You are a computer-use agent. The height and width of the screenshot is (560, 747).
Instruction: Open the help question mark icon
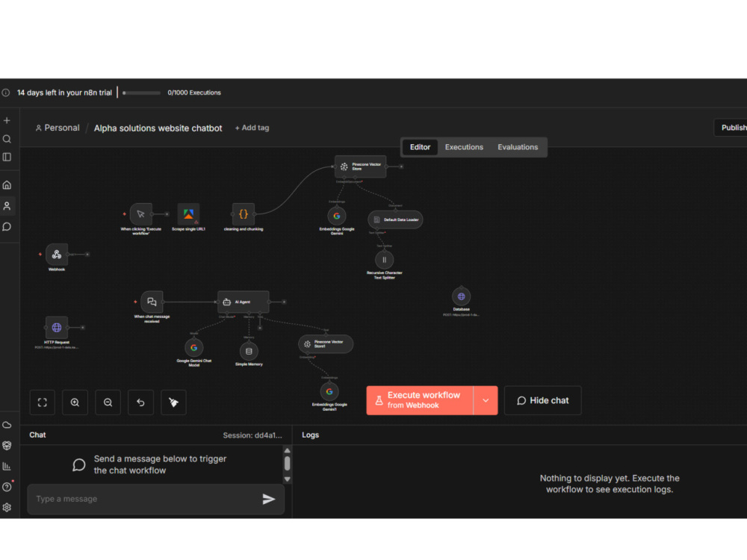[x=7, y=487]
